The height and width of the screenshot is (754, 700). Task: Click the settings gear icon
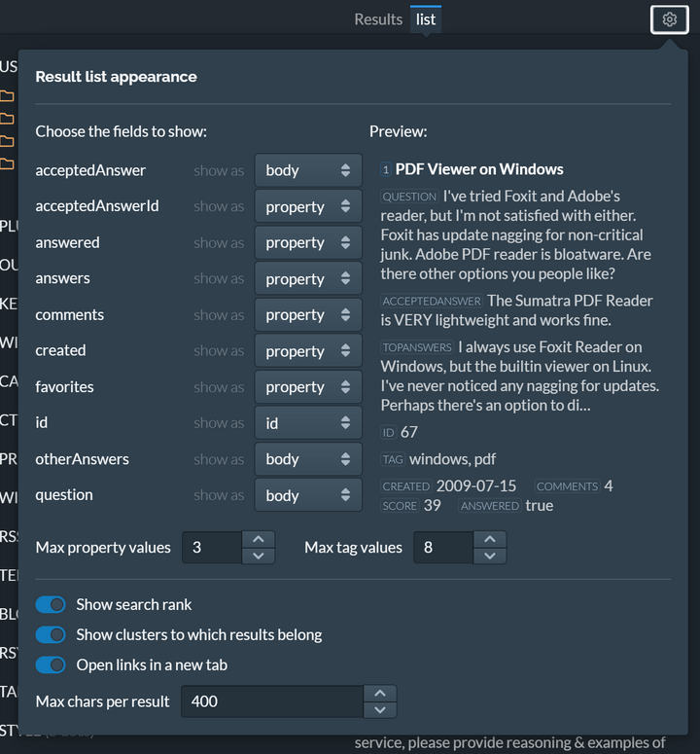coord(669,19)
